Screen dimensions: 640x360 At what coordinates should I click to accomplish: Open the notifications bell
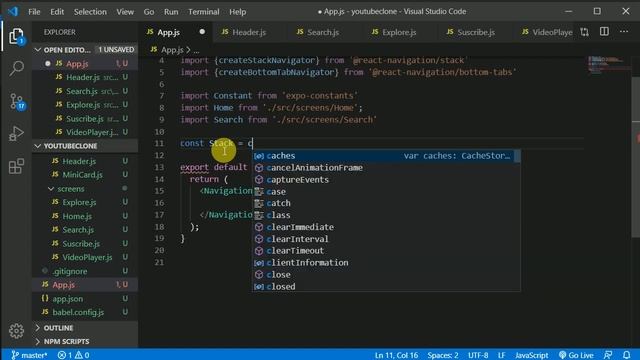click(627, 355)
